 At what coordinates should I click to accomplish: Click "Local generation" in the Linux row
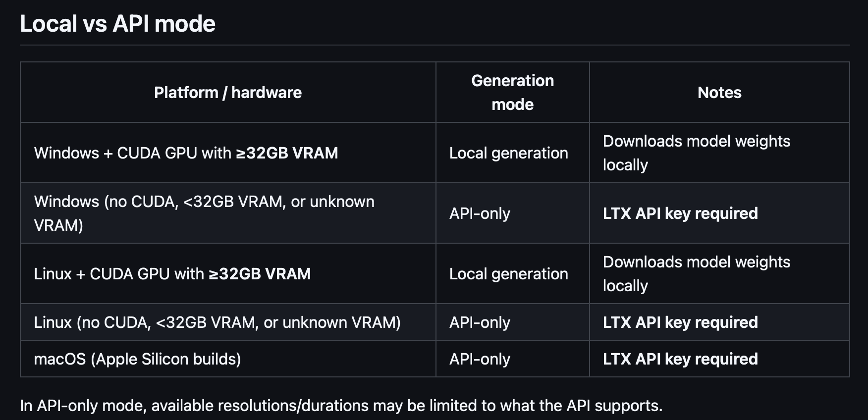[508, 274]
